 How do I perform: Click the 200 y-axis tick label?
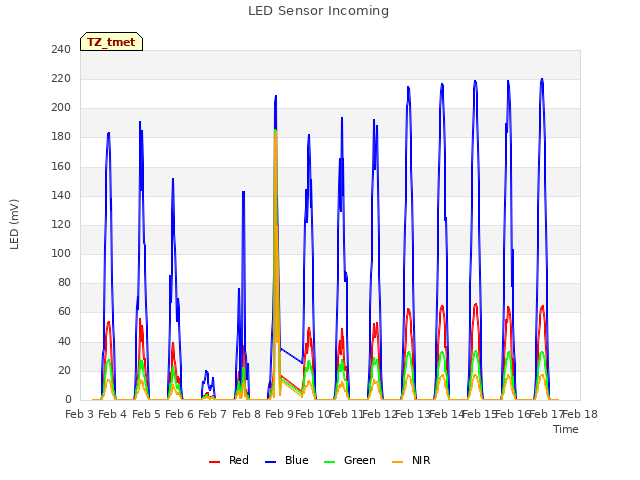61,107
